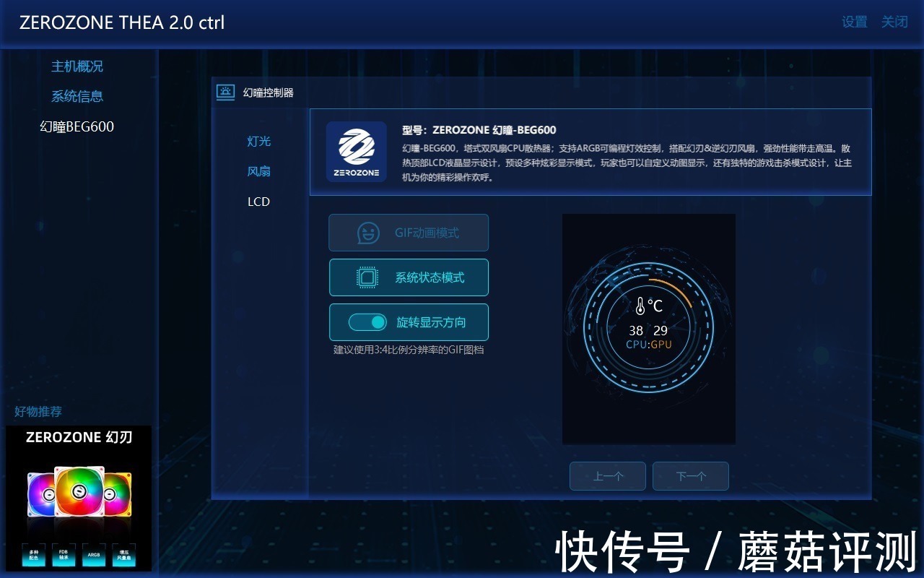Click the 增压风量扇 feature badge
Screen dimensions: 924x578
pyautogui.click(x=123, y=555)
